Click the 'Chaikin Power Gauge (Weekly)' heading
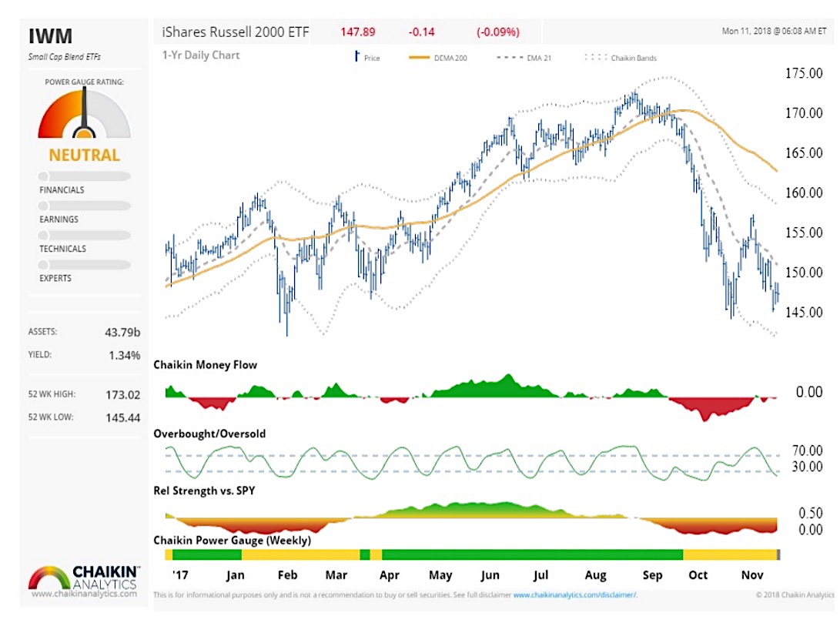 click(233, 541)
